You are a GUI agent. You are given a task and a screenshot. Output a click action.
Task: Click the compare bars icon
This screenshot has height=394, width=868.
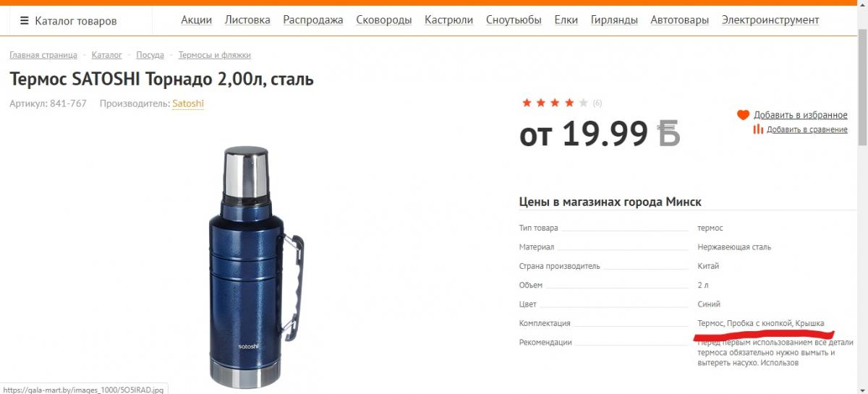[x=758, y=129]
